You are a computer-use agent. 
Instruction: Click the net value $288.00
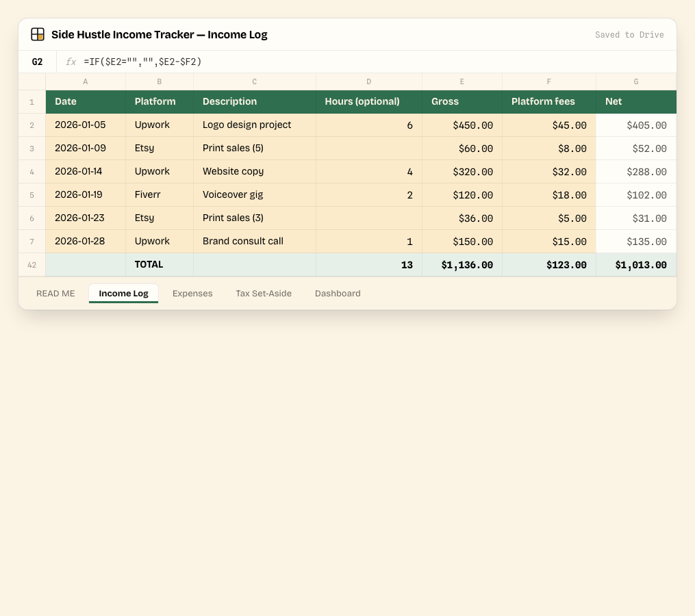click(x=636, y=172)
